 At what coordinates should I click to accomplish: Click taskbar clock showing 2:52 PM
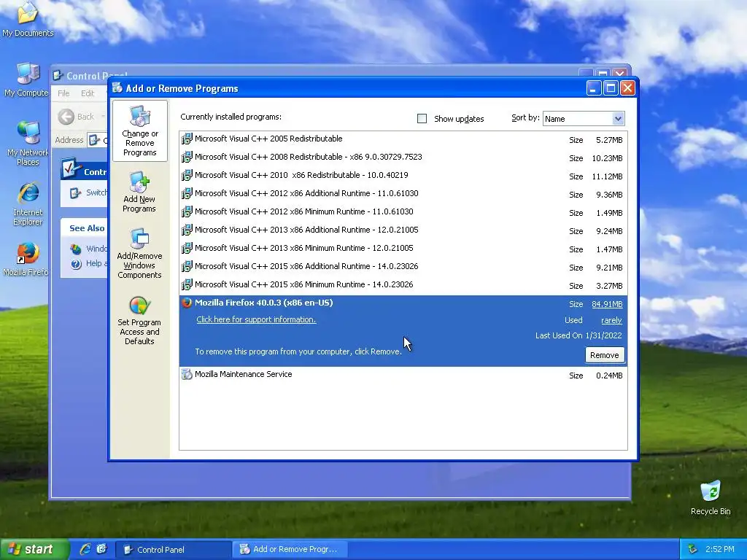[x=720, y=549]
